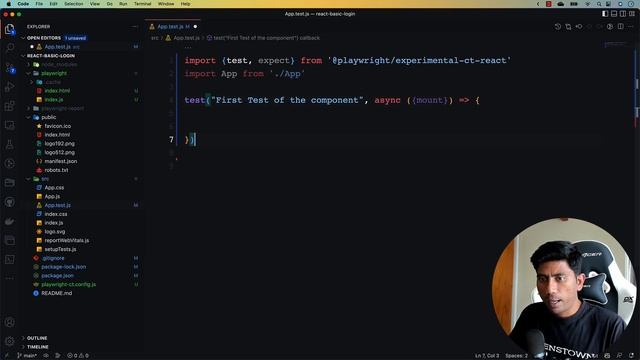
Task: Click the main git branch in status bar
Action: (27, 356)
